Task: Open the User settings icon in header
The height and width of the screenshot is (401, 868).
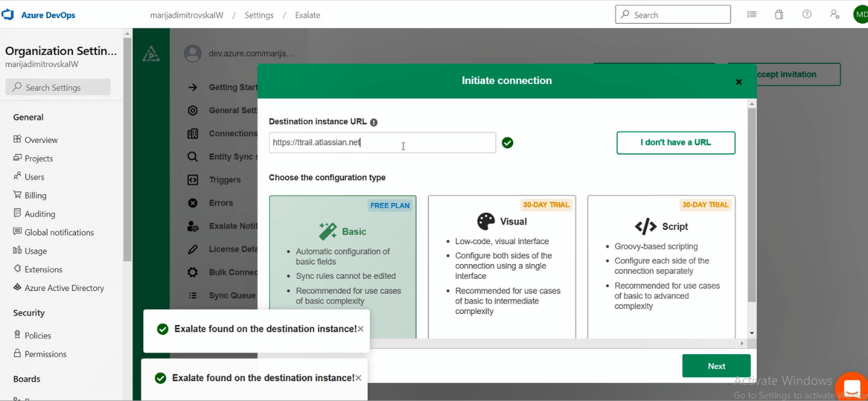Action: click(x=835, y=15)
